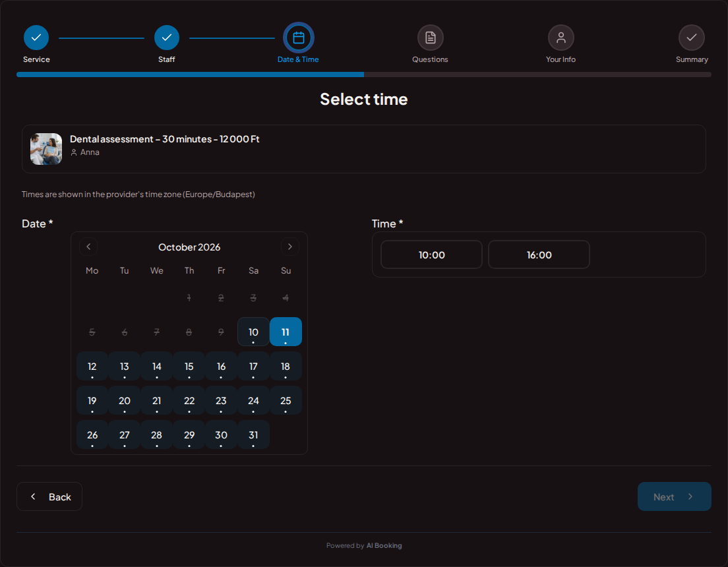Click the Date & Time step label
Viewport: 728px width, 567px height.
coord(298,59)
